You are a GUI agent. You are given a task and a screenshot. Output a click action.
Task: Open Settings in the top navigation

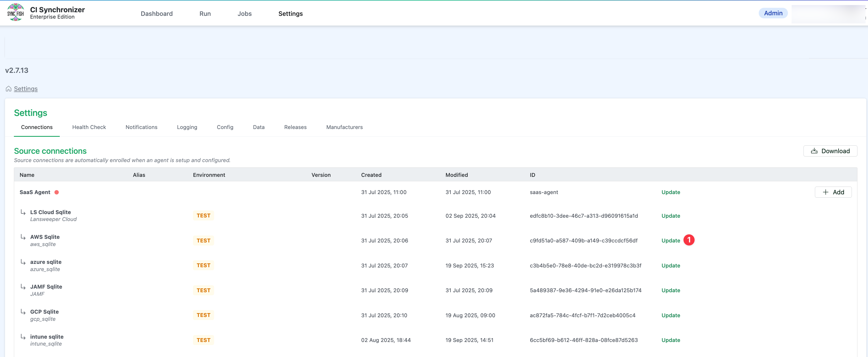point(291,13)
